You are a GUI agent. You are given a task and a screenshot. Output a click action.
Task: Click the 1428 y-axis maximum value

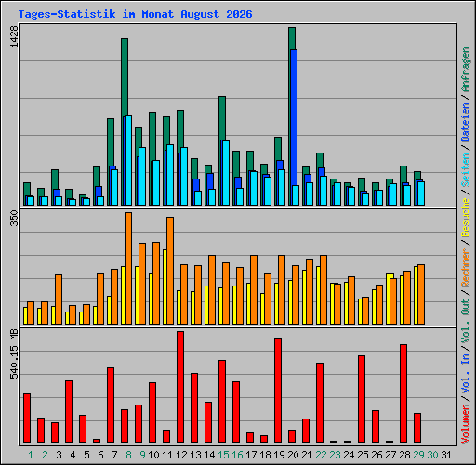click(x=14, y=36)
